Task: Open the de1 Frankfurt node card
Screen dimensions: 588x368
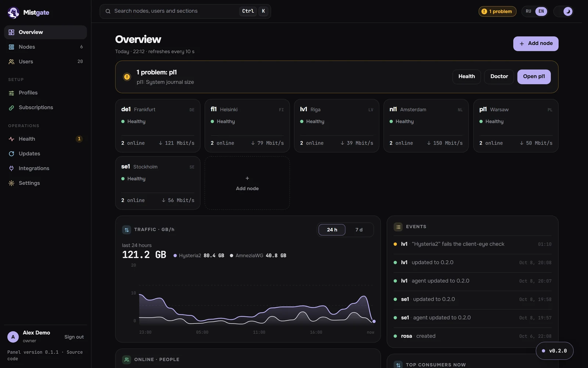Action: (158, 126)
